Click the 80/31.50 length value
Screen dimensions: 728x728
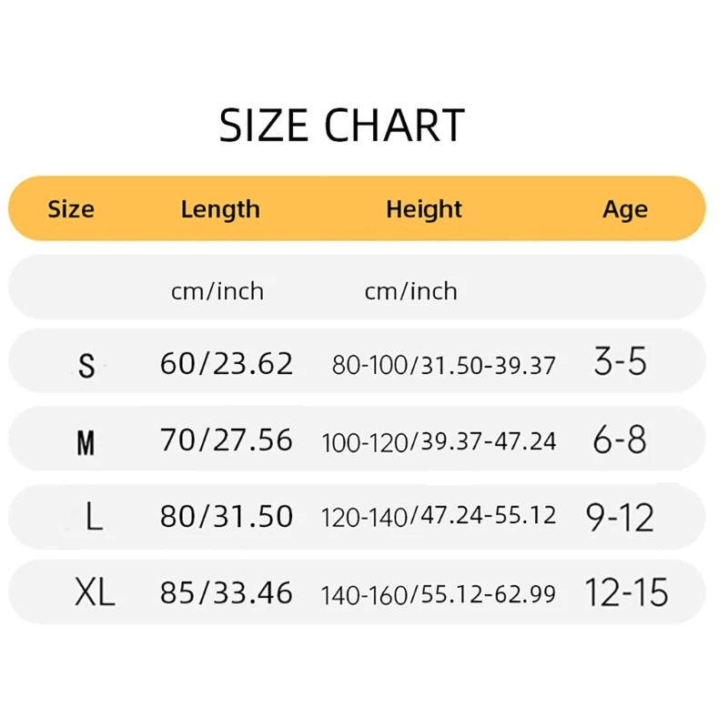pos(227,516)
